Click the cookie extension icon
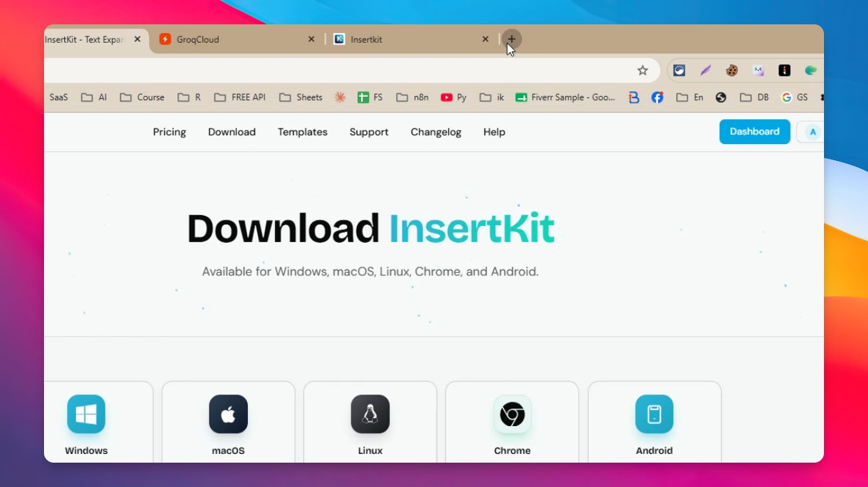The width and height of the screenshot is (868, 487). click(x=732, y=70)
